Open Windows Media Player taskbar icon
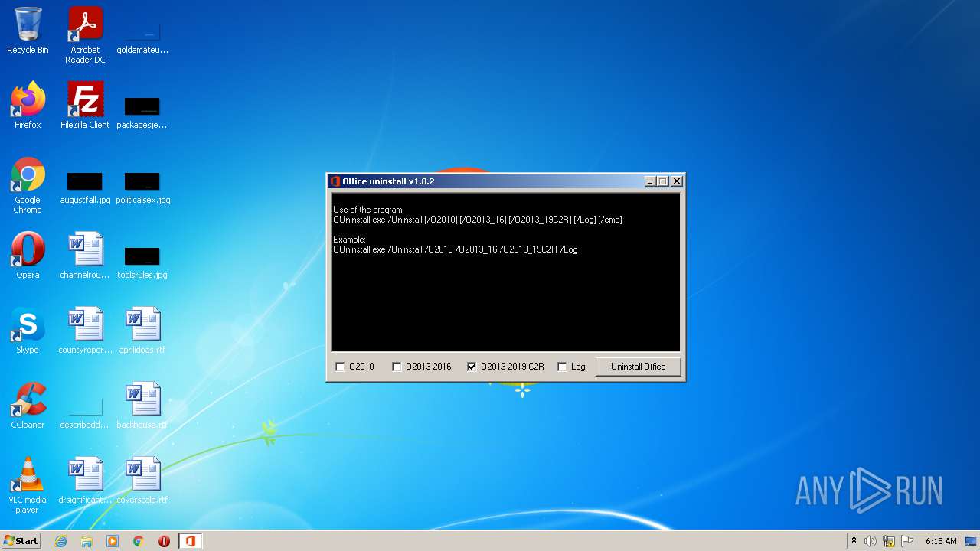The width and height of the screenshot is (980, 551). point(113,541)
